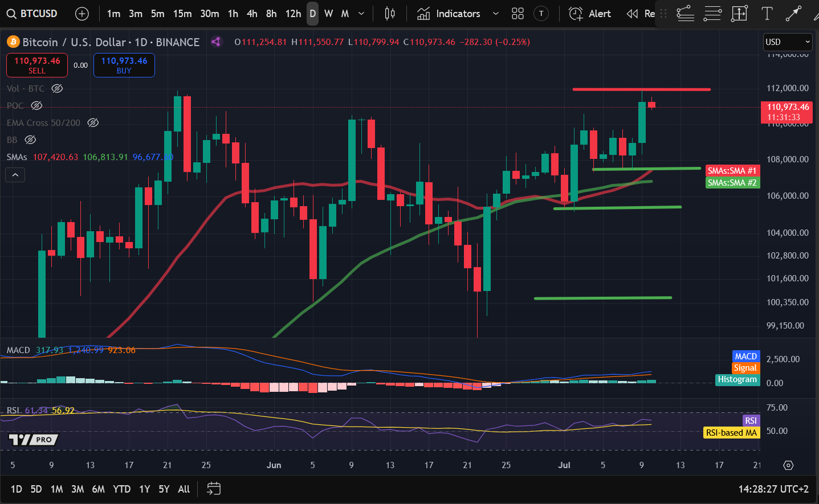Click the TradingView PRO logo
This screenshot has width=819, height=504.
click(x=34, y=440)
